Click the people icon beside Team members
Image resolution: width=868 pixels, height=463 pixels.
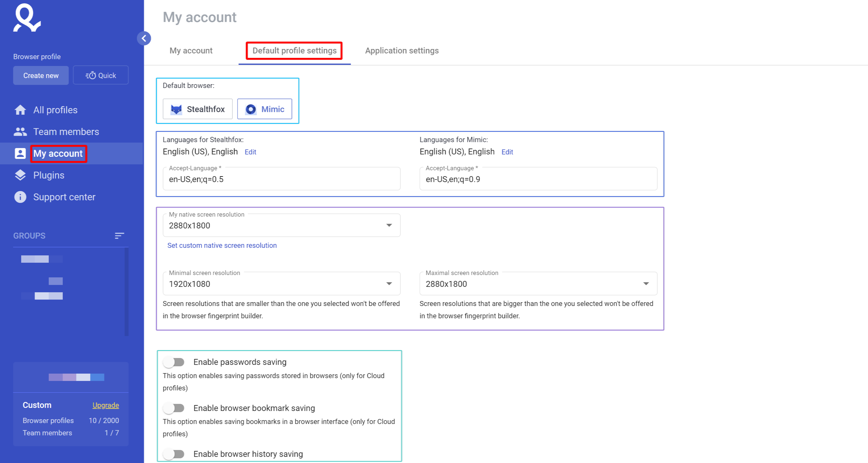click(x=20, y=132)
